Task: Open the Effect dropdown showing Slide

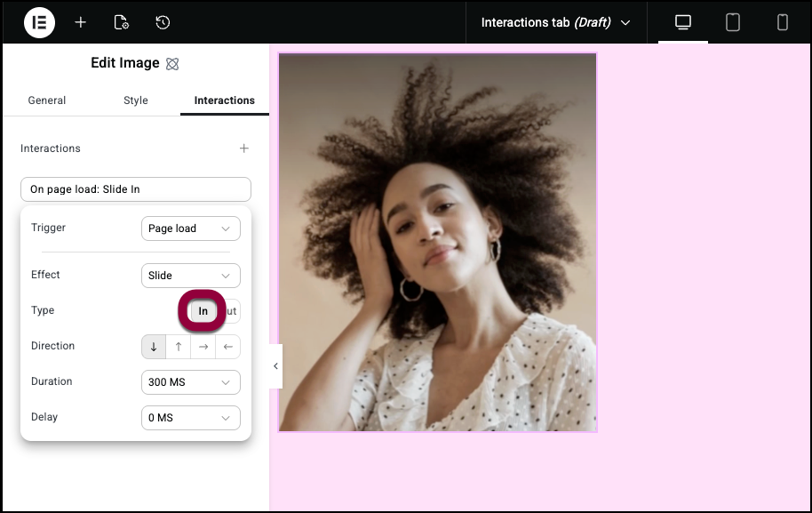Action: coord(190,276)
